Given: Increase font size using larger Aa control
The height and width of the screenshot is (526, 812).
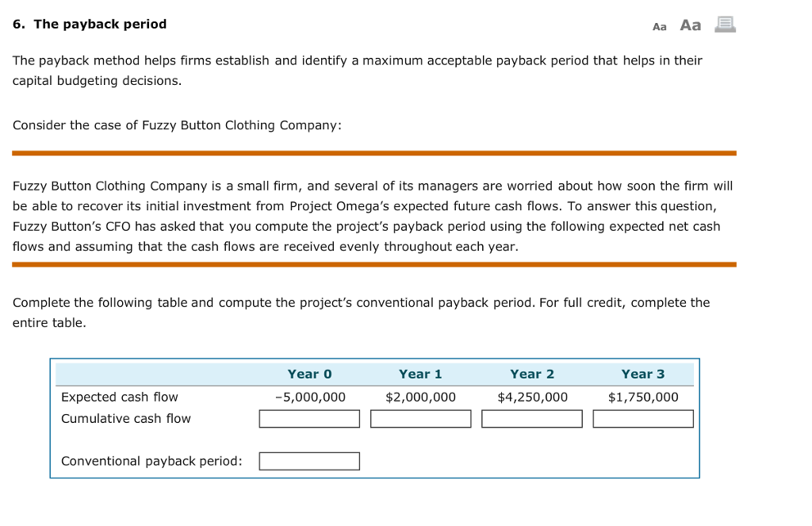Looking at the screenshot, I should [689, 25].
